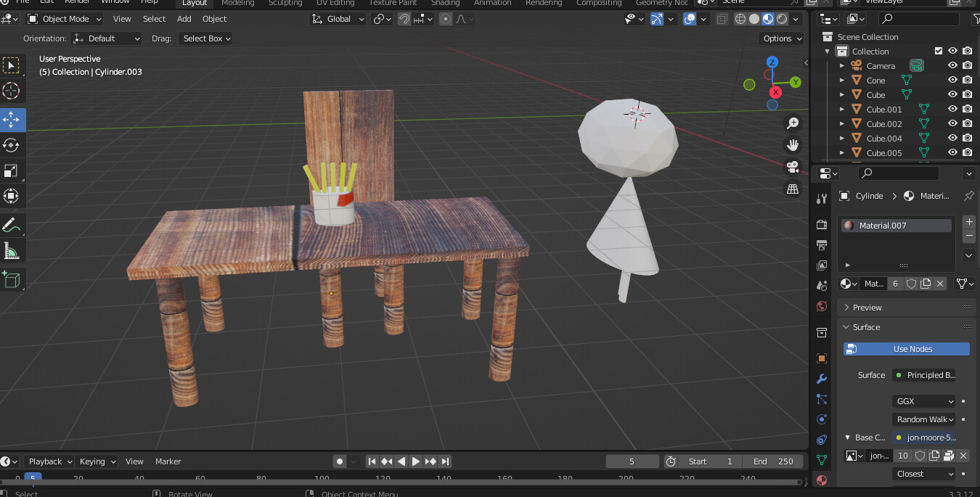
Task: Toggle X-ray mode
Action: [722, 19]
